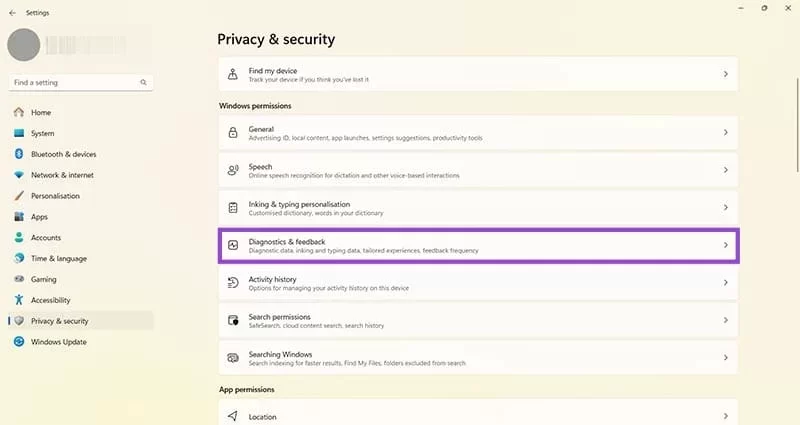Screen dimensions: 800x425
Task: Click the Accessibility figure icon in sidebar
Action: tap(19, 300)
